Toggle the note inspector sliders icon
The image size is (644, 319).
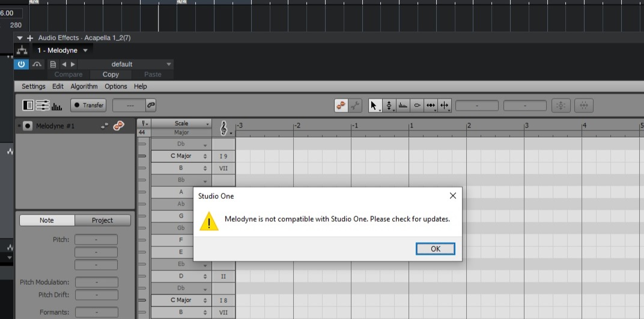pyautogui.click(x=42, y=106)
